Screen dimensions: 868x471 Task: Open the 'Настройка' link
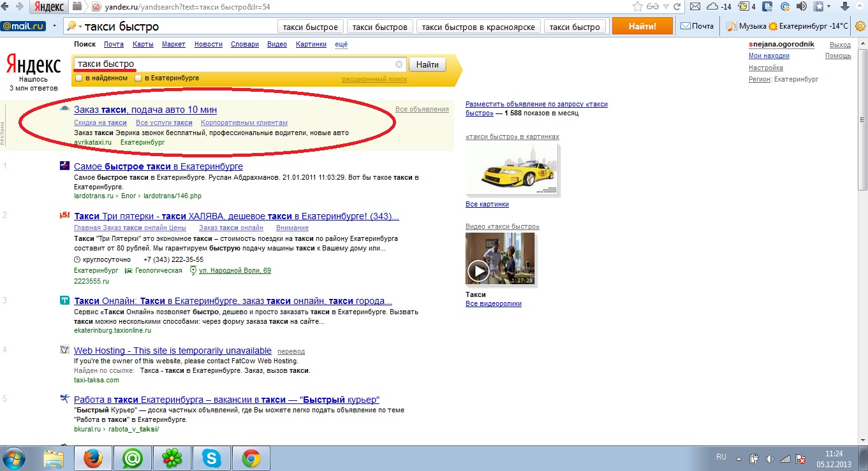[x=766, y=68]
